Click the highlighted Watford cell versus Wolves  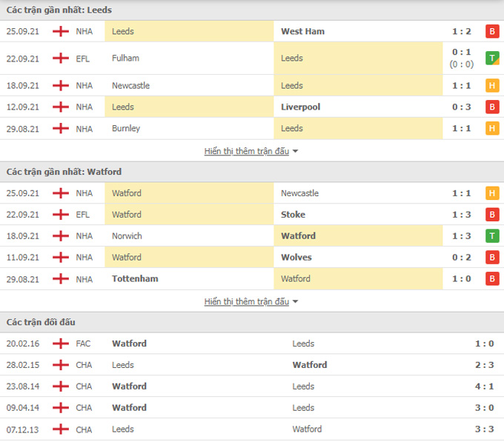click(189, 258)
